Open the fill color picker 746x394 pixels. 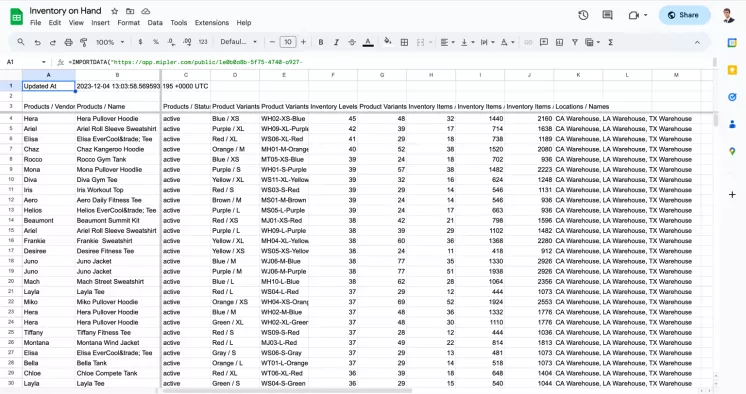point(388,42)
